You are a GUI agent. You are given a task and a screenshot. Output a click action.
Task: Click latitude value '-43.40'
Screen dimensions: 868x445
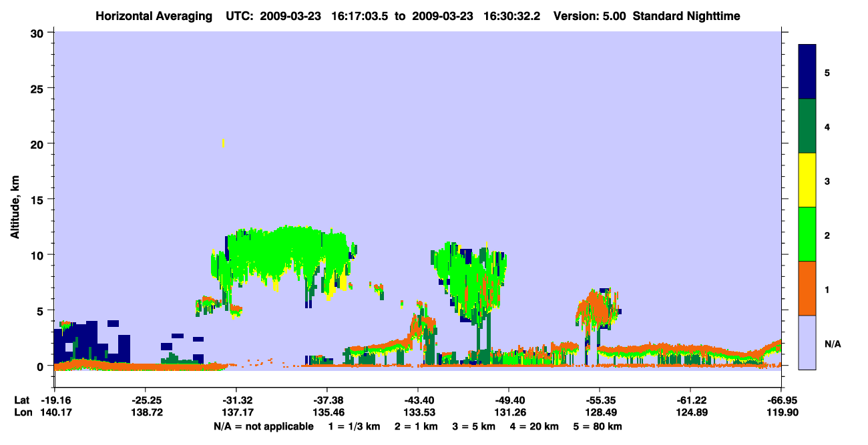coord(418,400)
